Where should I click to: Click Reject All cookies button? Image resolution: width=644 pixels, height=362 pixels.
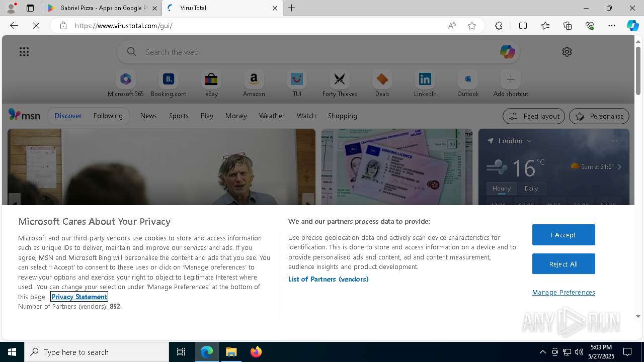click(563, 264)
